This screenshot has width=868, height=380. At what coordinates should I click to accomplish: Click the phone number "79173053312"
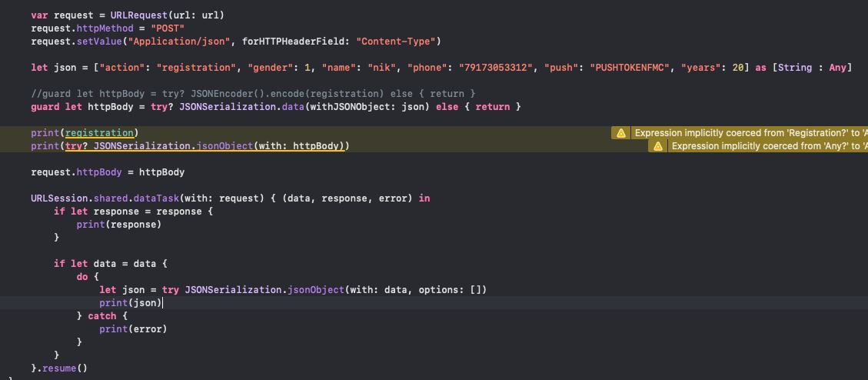[x=495, y=68]
